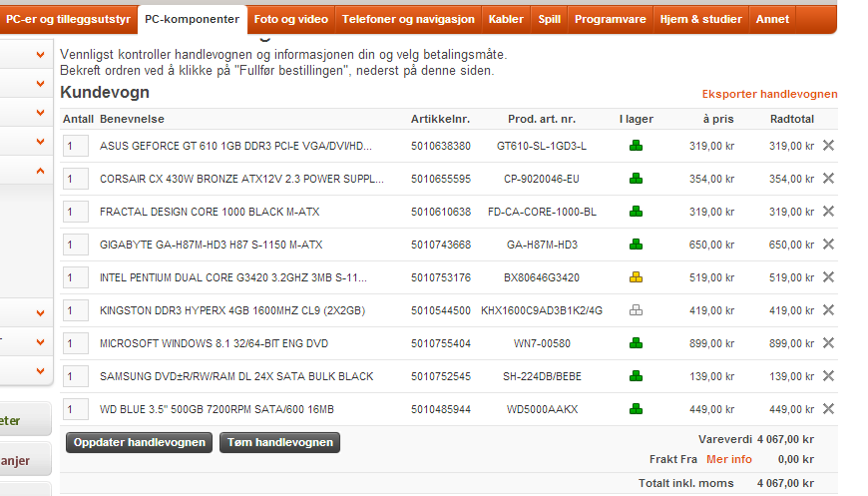This screenshot has height=496, width=868.
Task: Open GIGABYTE GA-H87M-HD3 product name
Action: tap(211, 245)
